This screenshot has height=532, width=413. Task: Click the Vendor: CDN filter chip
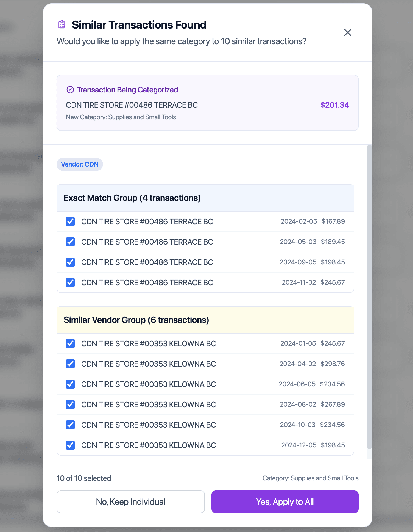click(x=80, y=164)
